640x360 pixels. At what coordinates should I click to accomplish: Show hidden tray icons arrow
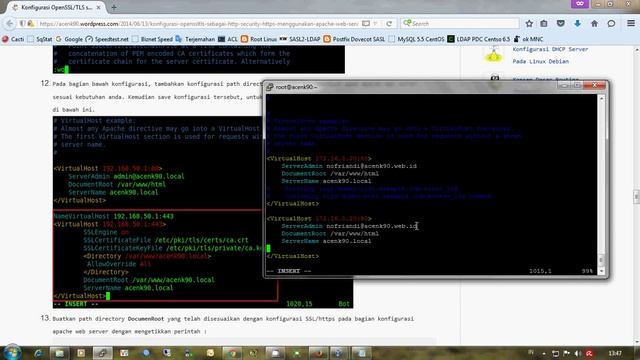(544, 354)
